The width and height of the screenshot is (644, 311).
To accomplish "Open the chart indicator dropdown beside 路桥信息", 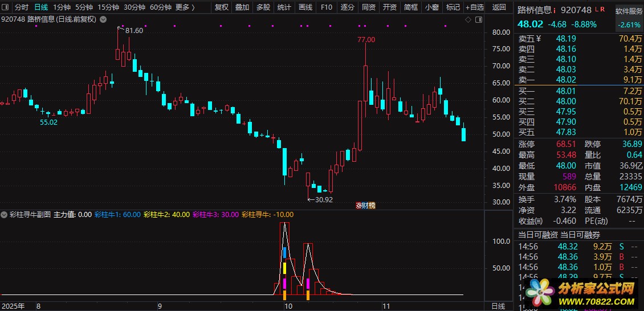I will (x=103, y=19).
